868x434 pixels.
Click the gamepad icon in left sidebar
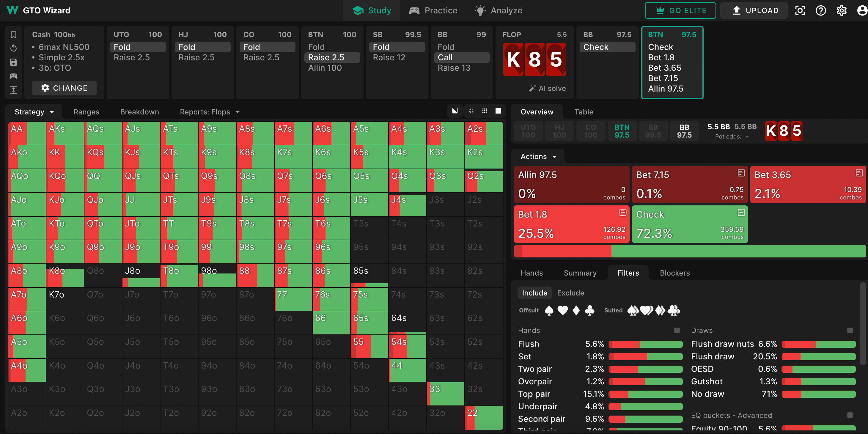(x=13, y=76)
